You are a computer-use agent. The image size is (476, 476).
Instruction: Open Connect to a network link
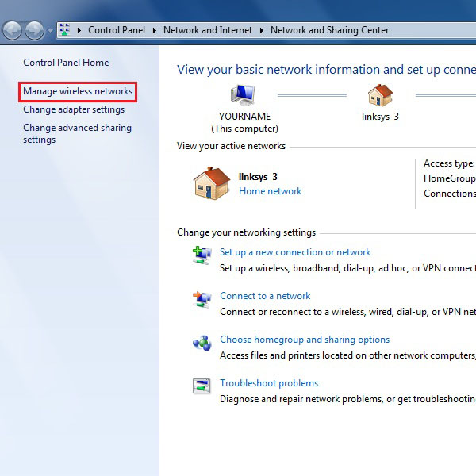(265, 296)
